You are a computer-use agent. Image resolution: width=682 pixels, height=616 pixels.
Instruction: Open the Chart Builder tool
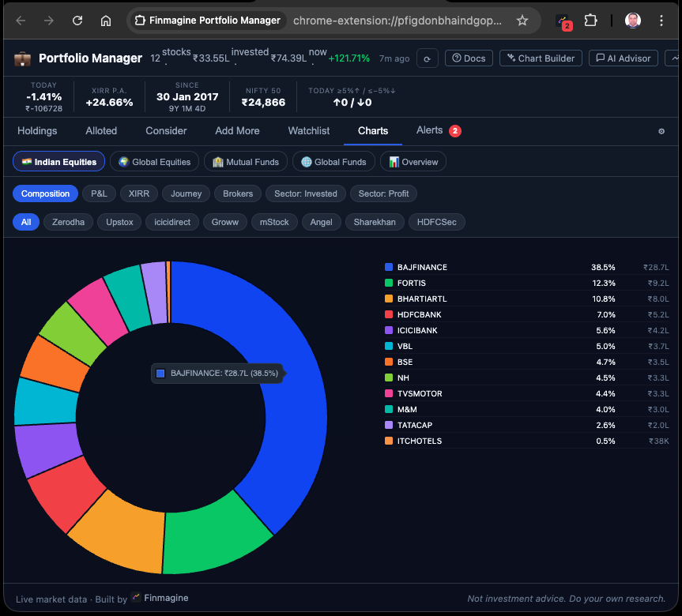pos(541,58)
